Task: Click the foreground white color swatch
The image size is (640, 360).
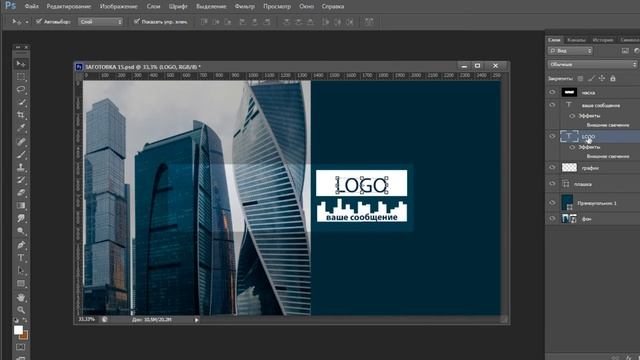Action: [x=18, y=330]
